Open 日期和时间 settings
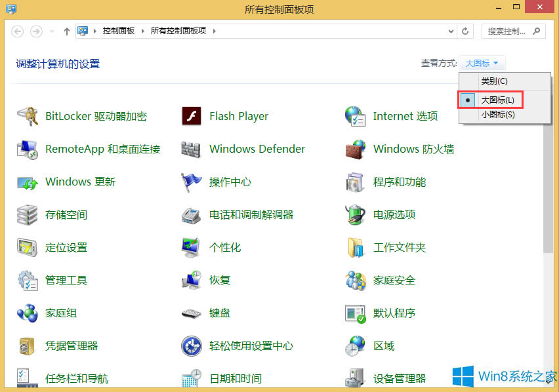559x392 pixels. (236, 378)
